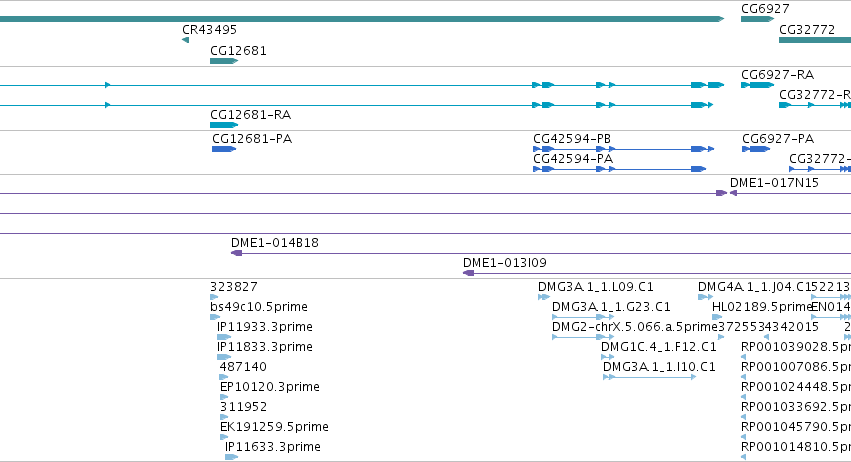Select the CG42594-PA transcript line

click(619, 169)
